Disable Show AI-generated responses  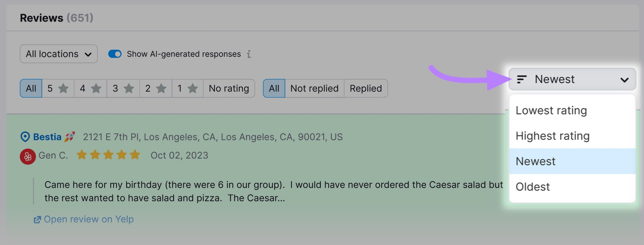[115, 54]
